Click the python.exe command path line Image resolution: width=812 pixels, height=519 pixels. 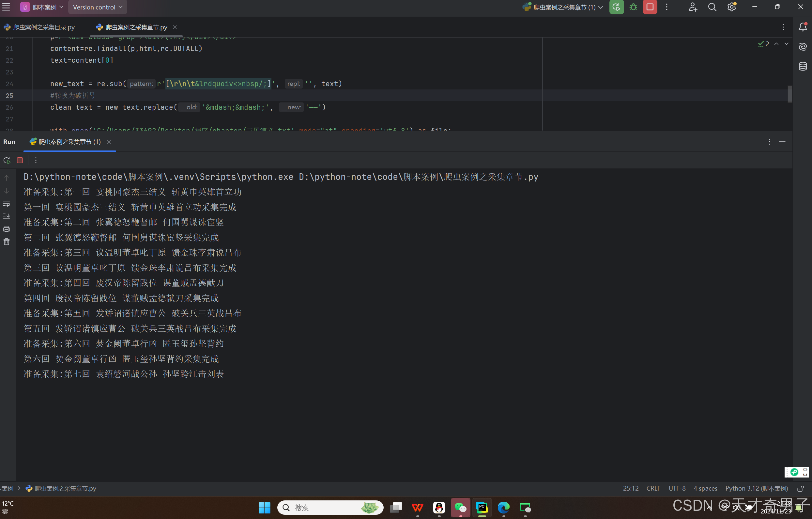point(281,177)
